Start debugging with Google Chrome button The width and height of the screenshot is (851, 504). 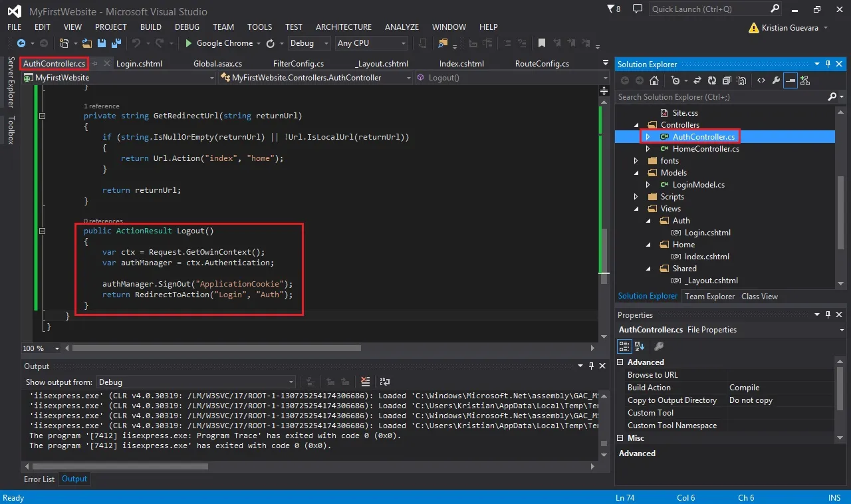click(x=219, y=43)
